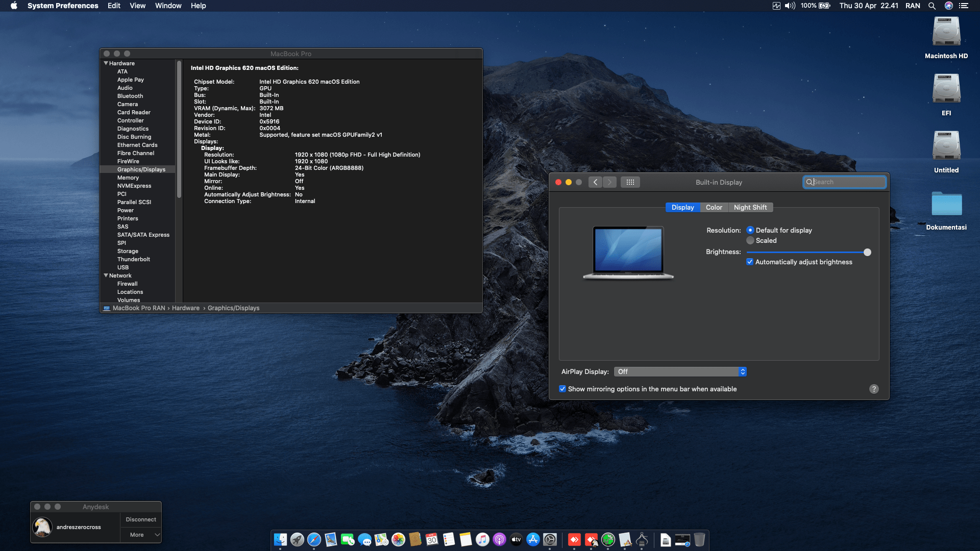
Task: Open Calendar icon showing 30
Action: point(432,539)
